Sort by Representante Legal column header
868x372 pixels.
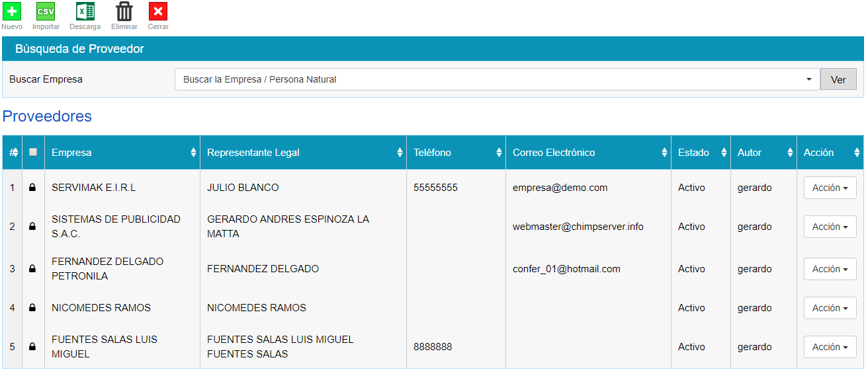click(x=303, y=153)
